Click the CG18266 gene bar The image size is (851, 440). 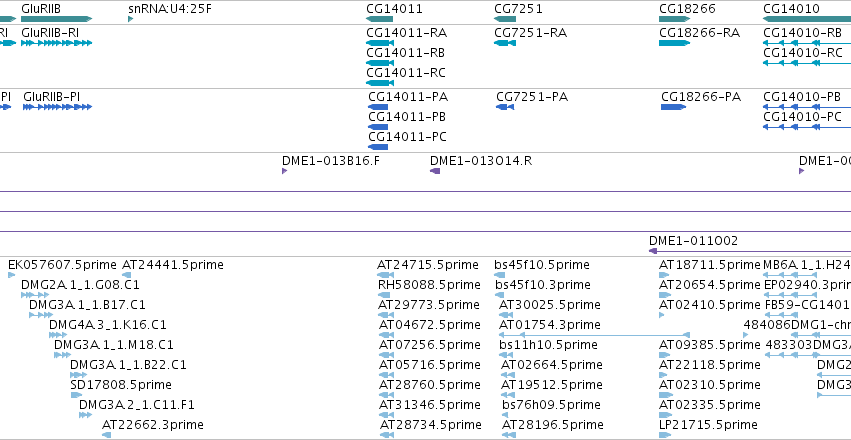point(675,19)
